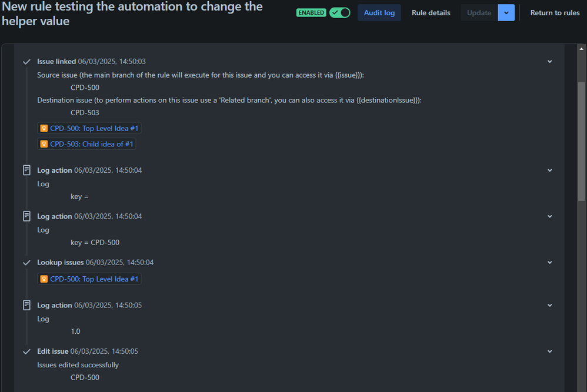
Task: Click the idea icon in the Lookup issues result
Action: [44, 279]
